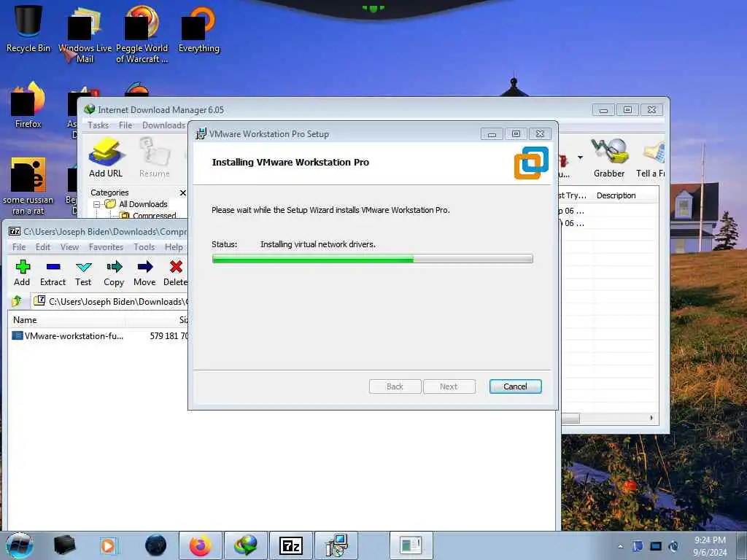Open the Help menu in 7-Zip
This screenshot has width=747, height=560.
click(x=174, y=247)
